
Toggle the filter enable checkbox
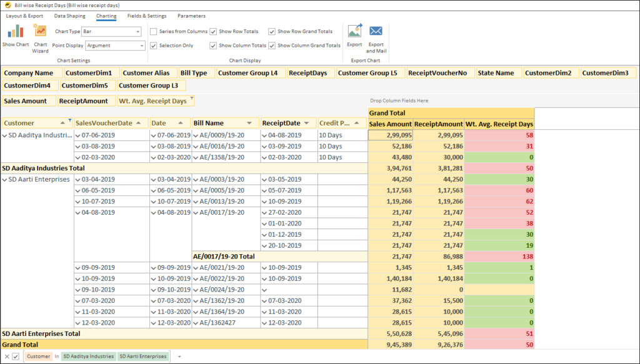(x=16, y=356)
